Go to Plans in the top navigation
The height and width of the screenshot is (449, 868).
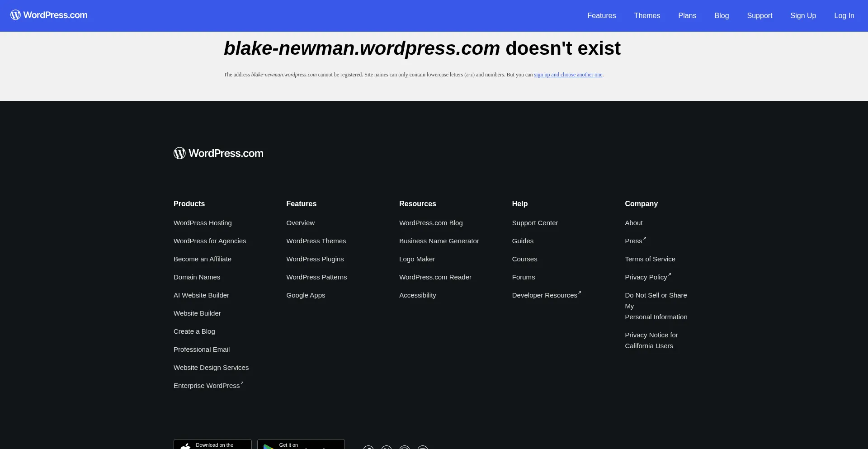coord(687,15)
